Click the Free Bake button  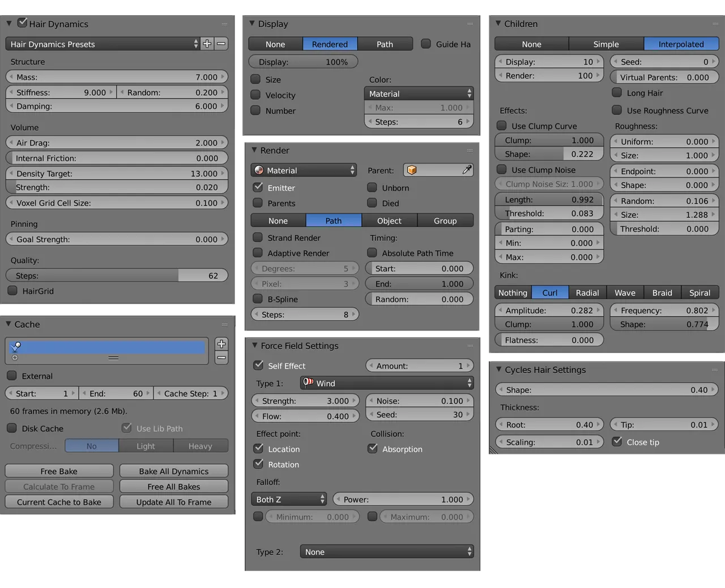click(x=59, y=471)
